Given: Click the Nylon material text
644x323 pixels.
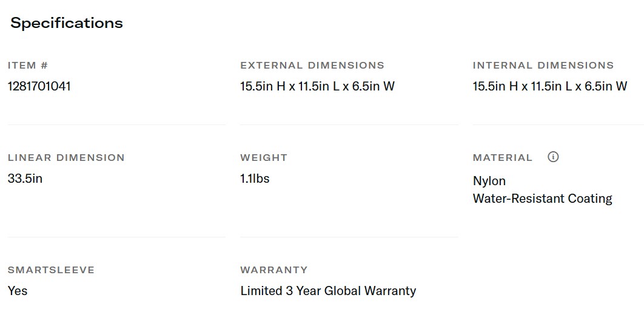Looking at the screenshot, I should [489, 181].
